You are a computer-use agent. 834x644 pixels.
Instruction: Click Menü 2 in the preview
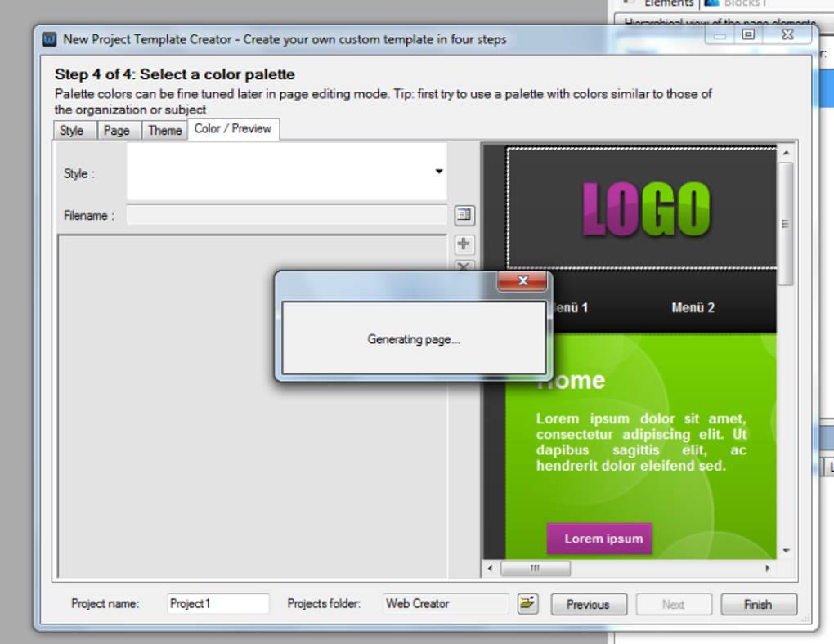click(x=693, y=307)
